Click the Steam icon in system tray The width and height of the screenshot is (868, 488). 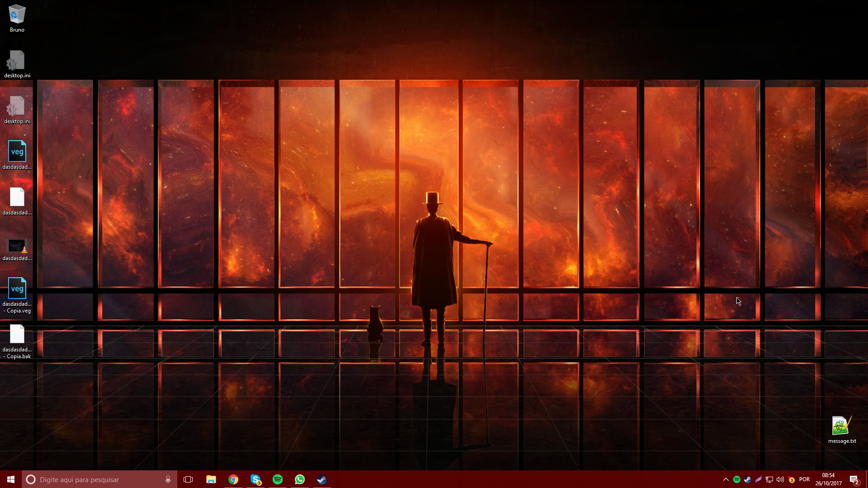[748, 479]
